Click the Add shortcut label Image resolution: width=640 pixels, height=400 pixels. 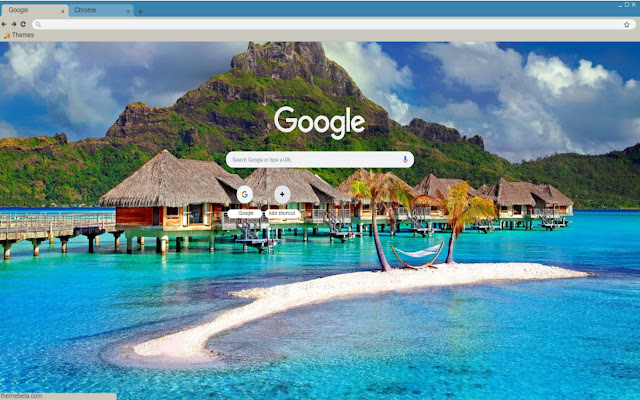(282, 213)
